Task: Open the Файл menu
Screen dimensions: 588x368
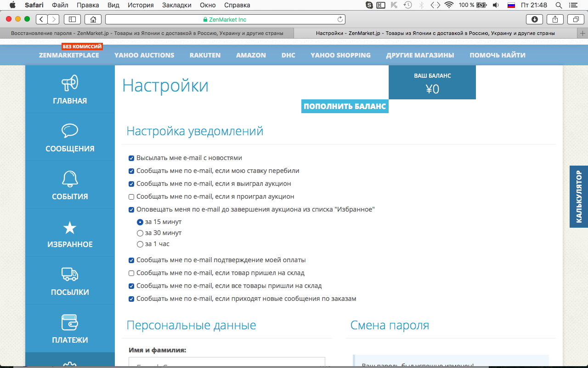Action: 60,5
